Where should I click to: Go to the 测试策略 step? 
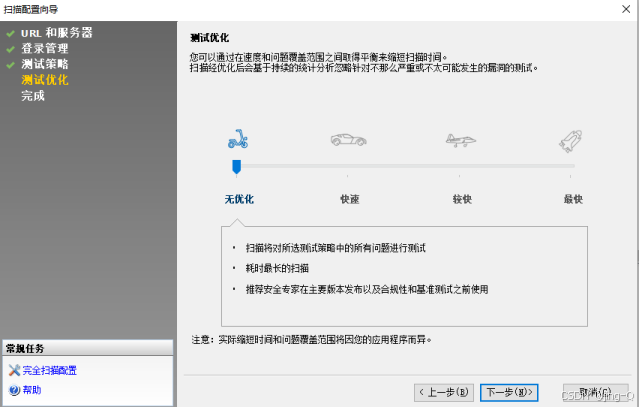tap(45, 64)
